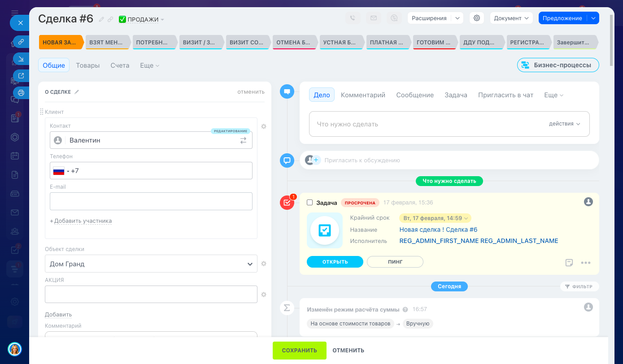This screenshot has width=623, height=364.
Task: Click the pencil icon beside the Сделка #6 title
Action: pos(101,19)
